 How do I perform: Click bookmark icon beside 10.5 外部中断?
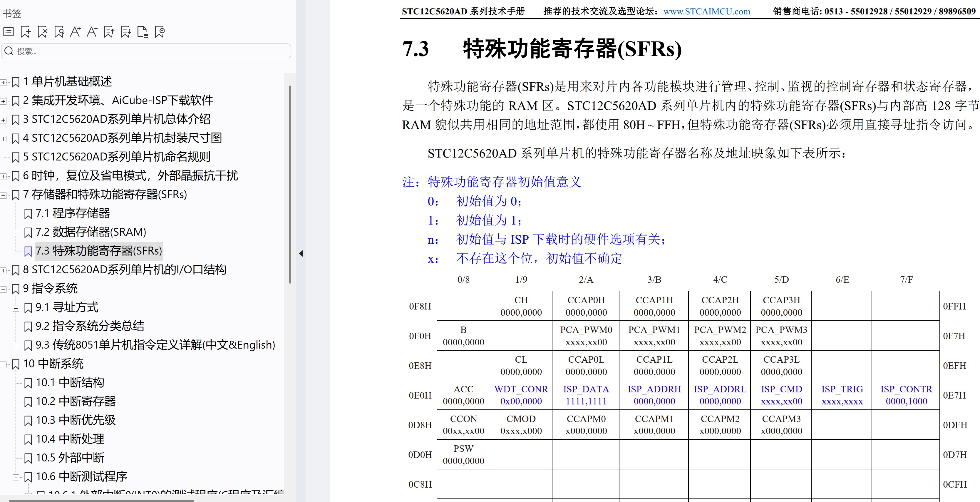click(28, 458)
